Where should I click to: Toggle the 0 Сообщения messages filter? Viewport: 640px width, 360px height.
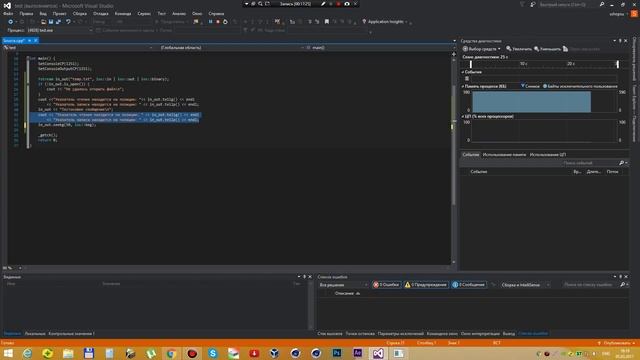tap(469, 285)
